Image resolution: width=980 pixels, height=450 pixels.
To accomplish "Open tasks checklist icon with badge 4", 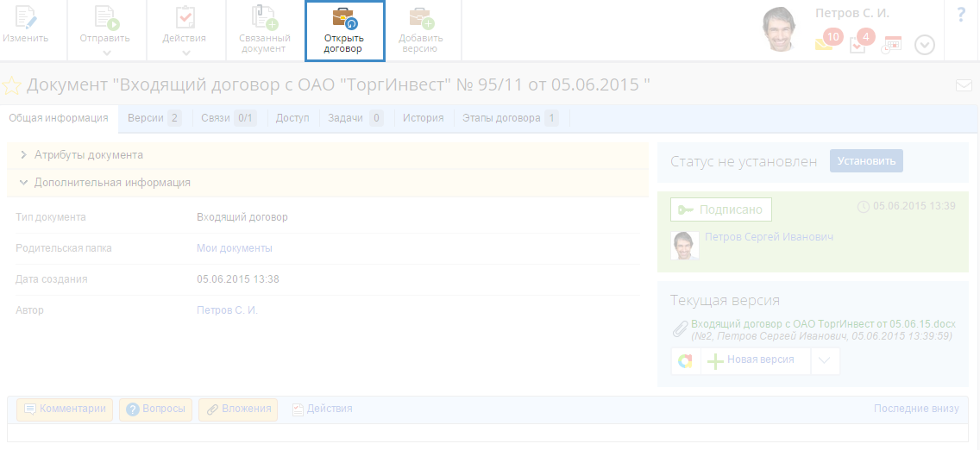I will coord(861,42).
